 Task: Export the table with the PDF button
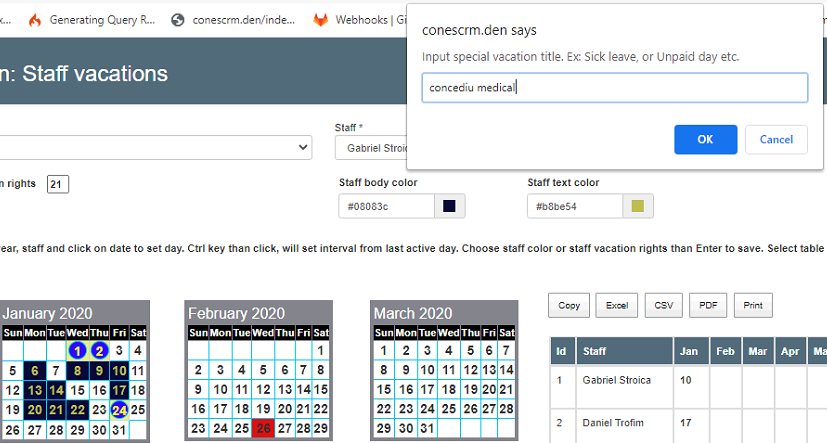point(708,305)
